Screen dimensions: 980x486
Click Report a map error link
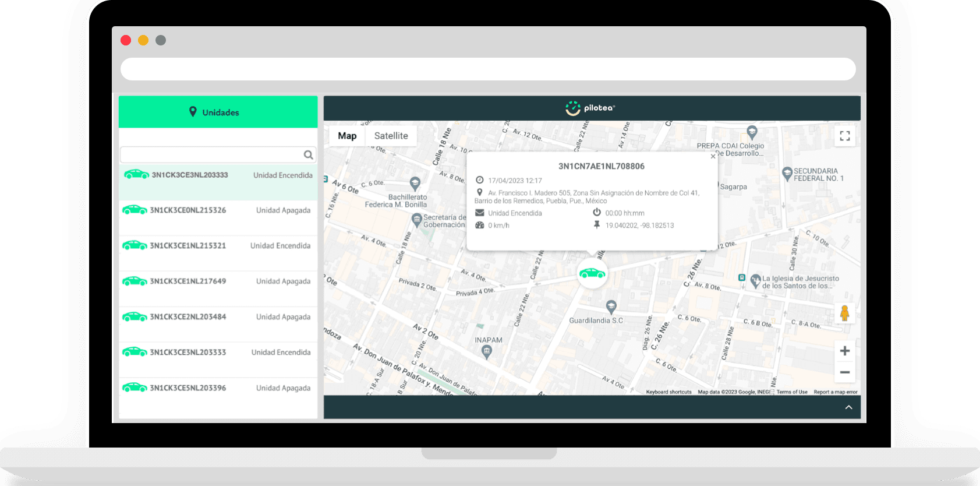[x=835, y=392]
